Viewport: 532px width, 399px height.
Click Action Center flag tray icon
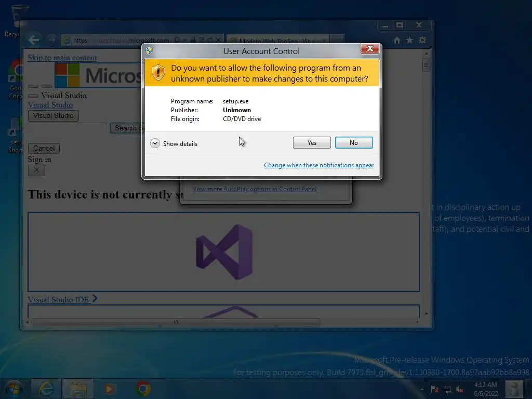[x=435, y=389]
